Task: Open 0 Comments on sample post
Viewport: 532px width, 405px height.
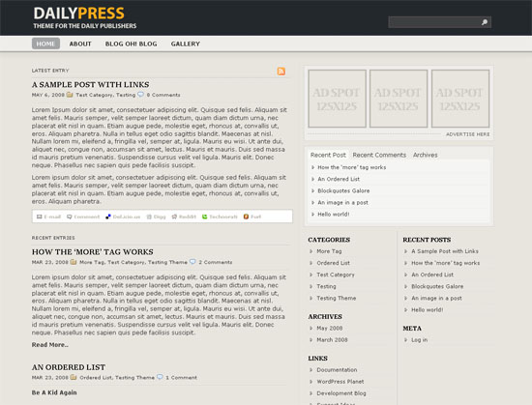Action: (163, 95)
